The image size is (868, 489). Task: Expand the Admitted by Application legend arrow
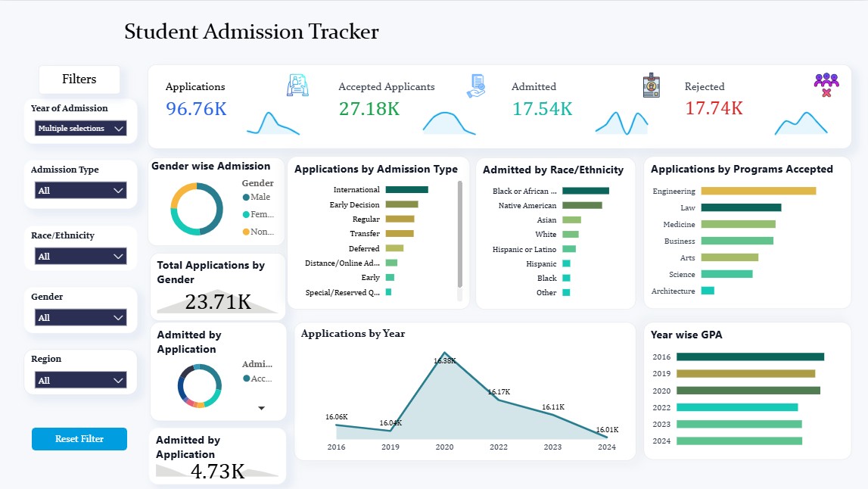tap(261, 408)
